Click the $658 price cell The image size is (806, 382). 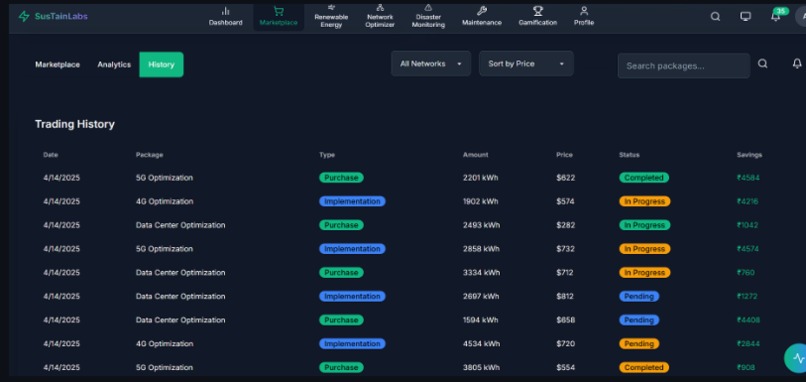click(x=565, y=320)
